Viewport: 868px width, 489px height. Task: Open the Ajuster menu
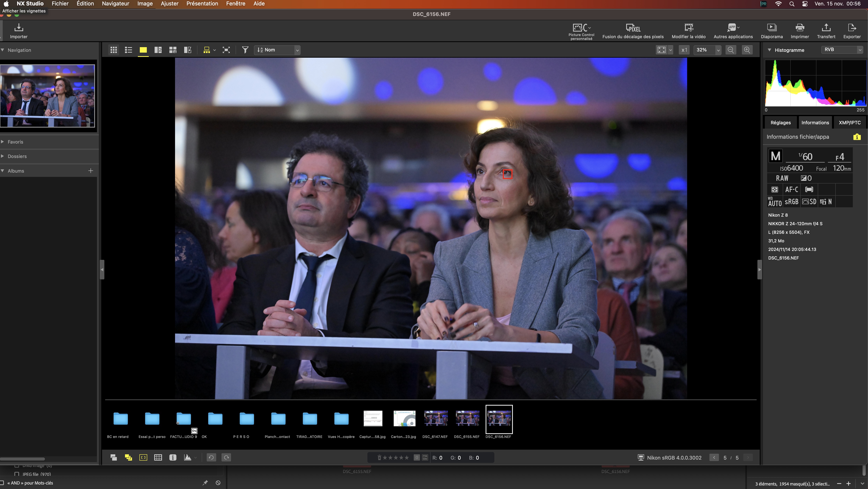(x=169, y=4)
